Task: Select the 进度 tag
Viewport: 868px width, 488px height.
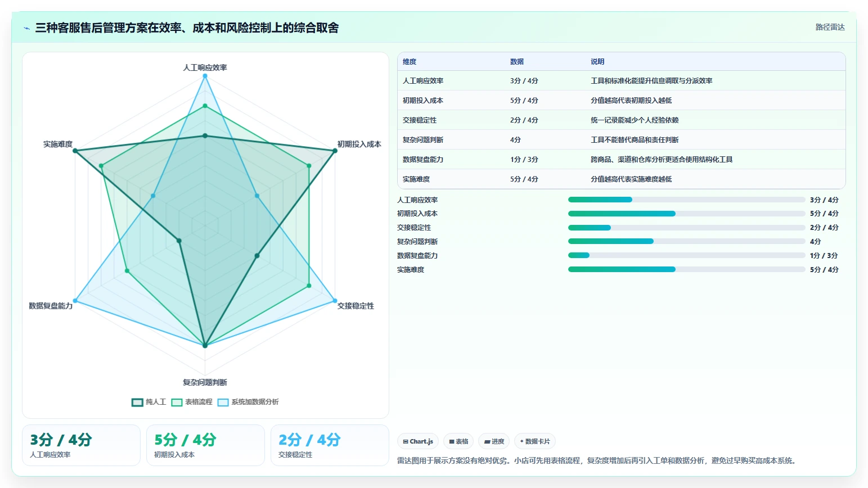Action: (x=494, y=441)
